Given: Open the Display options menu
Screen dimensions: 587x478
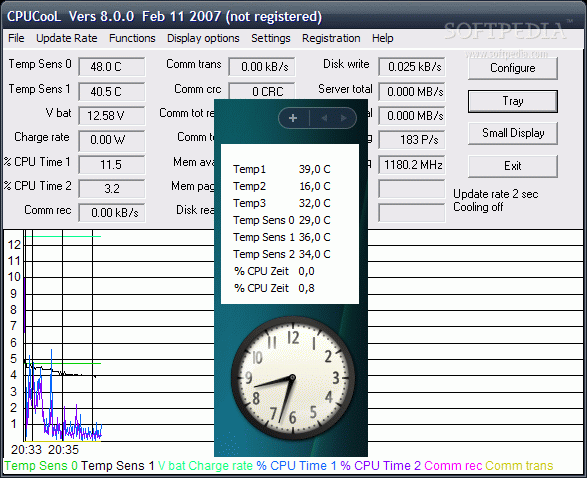Looking at the screenshot, I should coord(203,38).
